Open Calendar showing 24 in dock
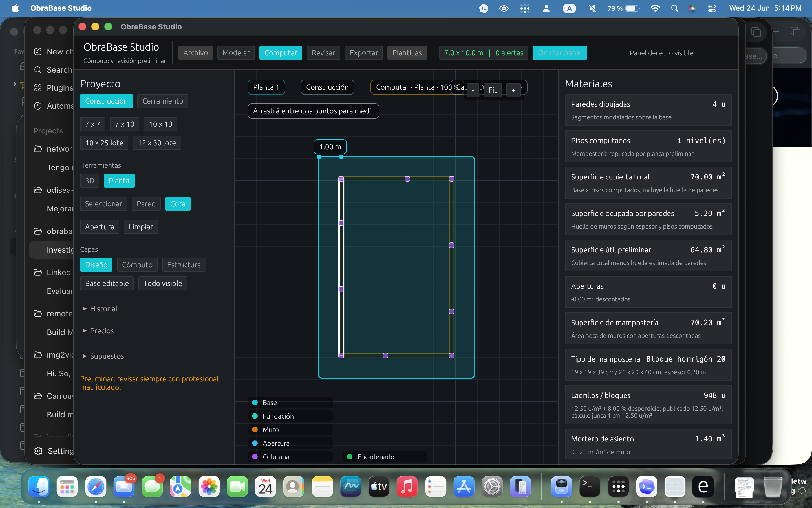The width and height of the screenshot is (812, 508). (265, 487)
